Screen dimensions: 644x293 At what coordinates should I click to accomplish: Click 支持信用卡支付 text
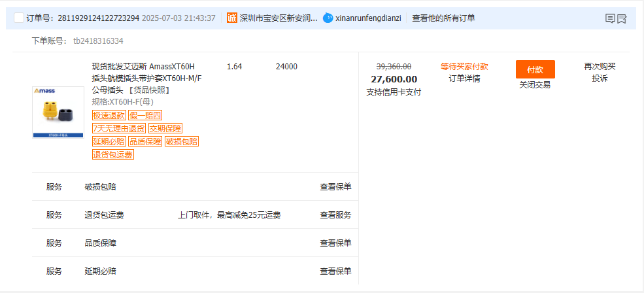pos(394,92)
